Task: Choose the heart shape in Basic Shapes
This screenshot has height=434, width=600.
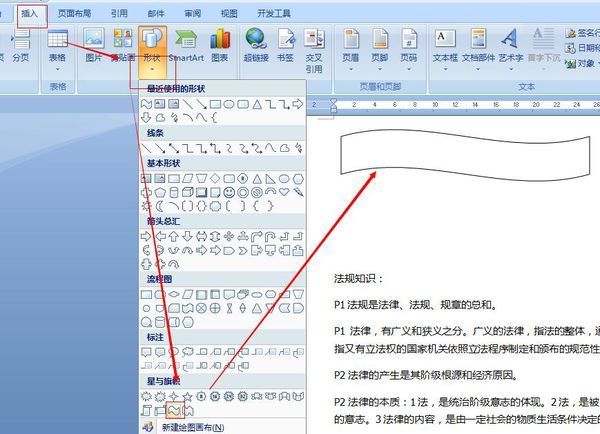Action: (284, 192)
